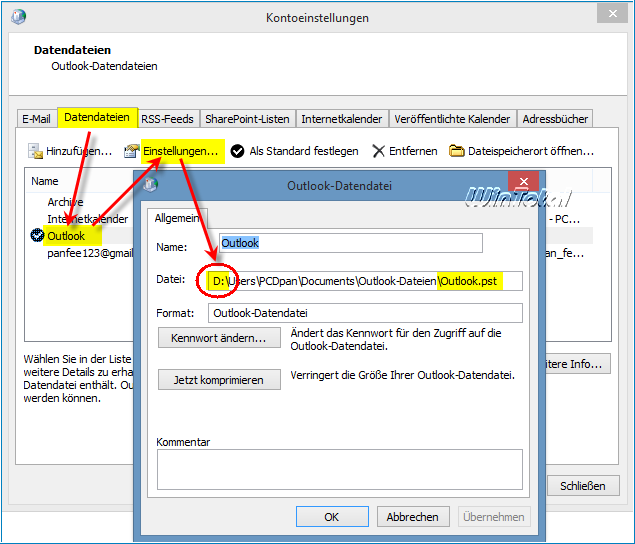Select the panfee123@gmail data file row
This screenshot has height=544, width=635.
(x=90, y=253)
